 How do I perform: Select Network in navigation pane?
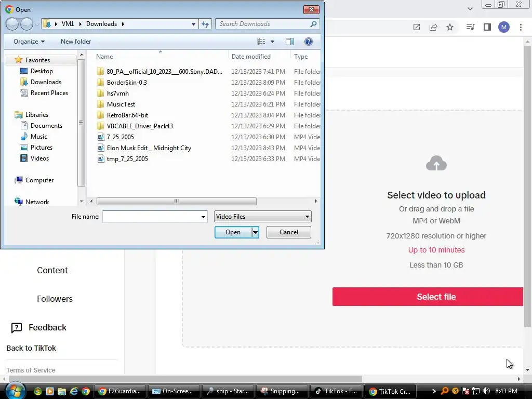pyautogui.click(x=32, y=202)
